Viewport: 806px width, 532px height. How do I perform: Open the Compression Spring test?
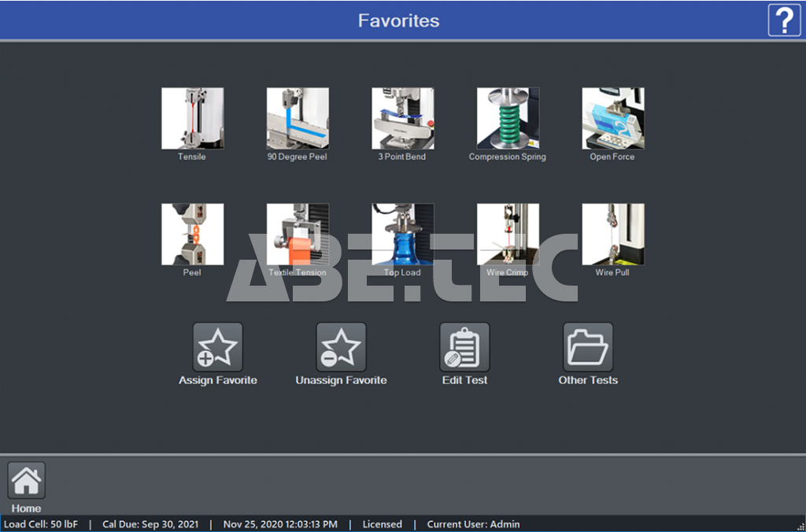tap(508, 118)
